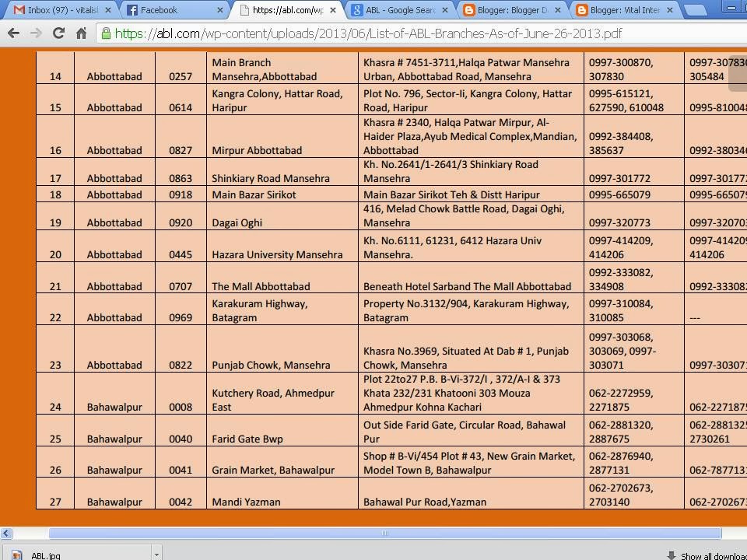This screenshot has height=560, width=747.
Task: Close the Facebook tab
Action: point(220,10)
